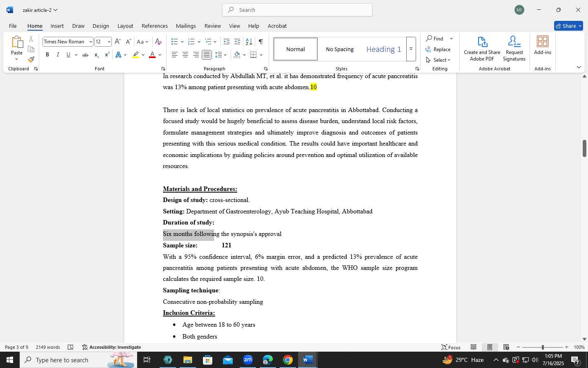The height and width of the screenshot is (368, 588).
Task: Decrease paragraph indent
Action: (227, 42)
